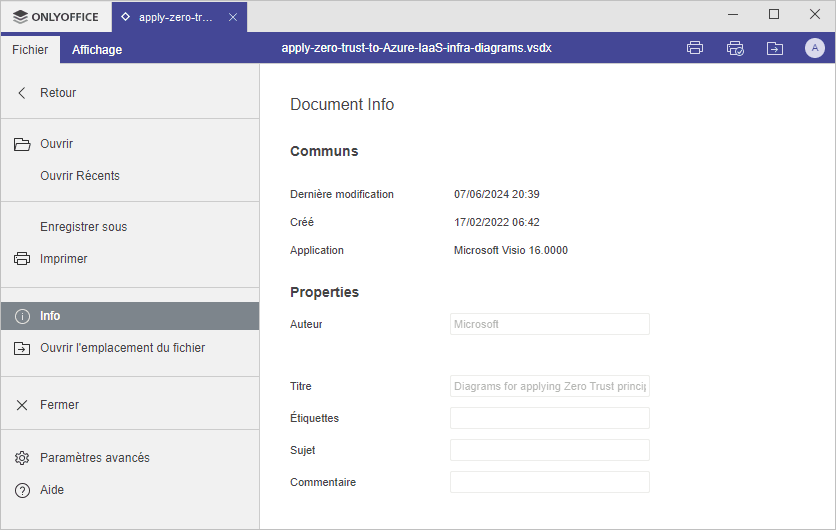
Task: Open the Ouvrir Récents list
Action: (x=130, y=176)
